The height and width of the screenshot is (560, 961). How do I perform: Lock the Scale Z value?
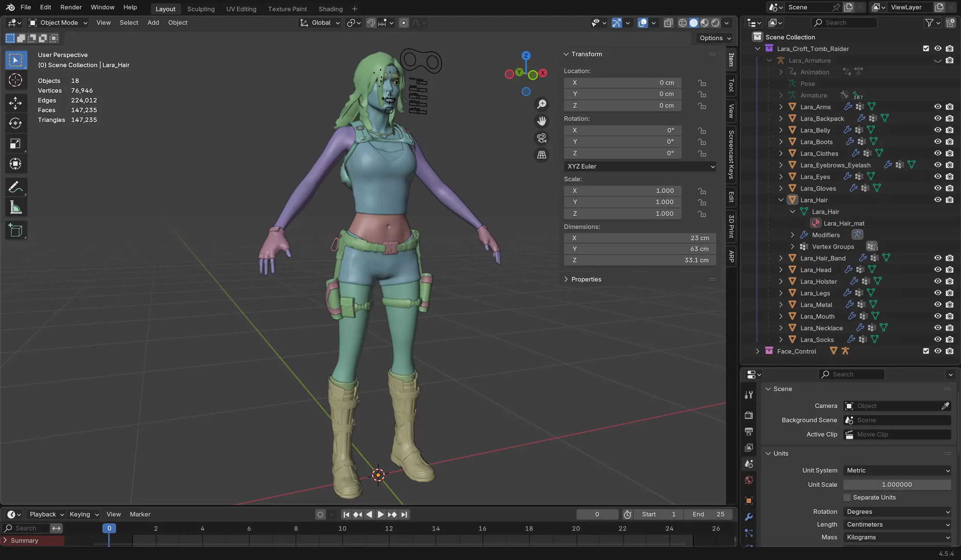pos(702,214)
